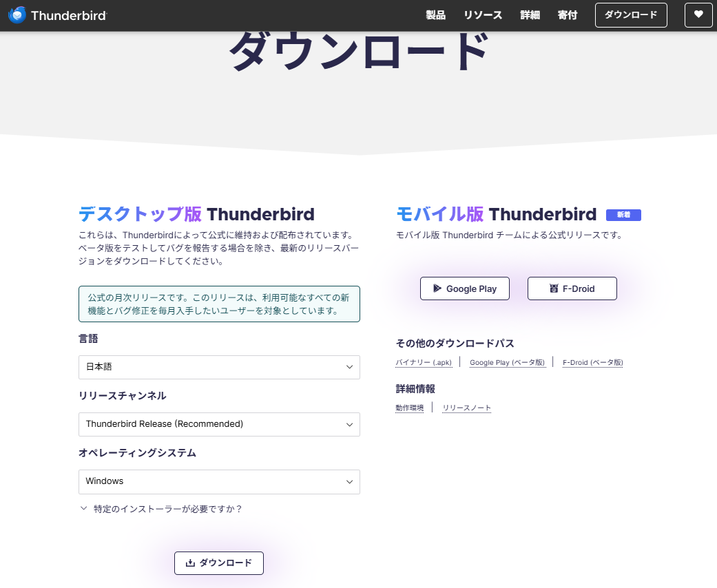Click the 公式の月次リリースです notice box
Viewport: 717px width, 588px height.
[219, 304]
